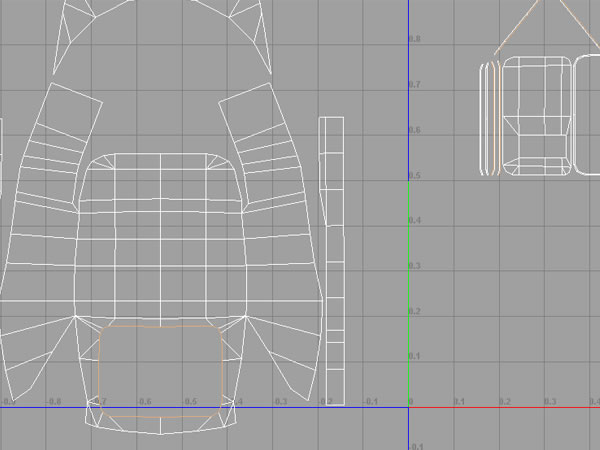Click the -0.3 label on the horizontal axis
This screenshot has width=600, height=450.
click(x=280, y=402)
